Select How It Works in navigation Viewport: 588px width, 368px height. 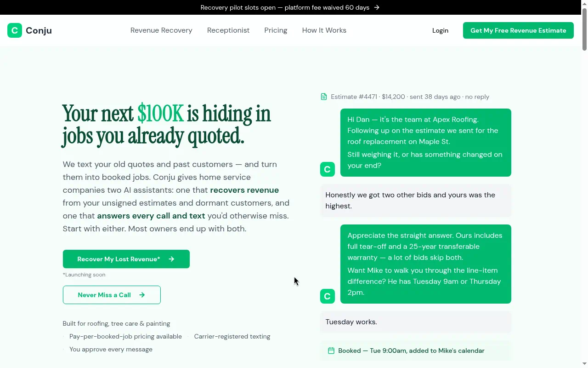point(324,30)
